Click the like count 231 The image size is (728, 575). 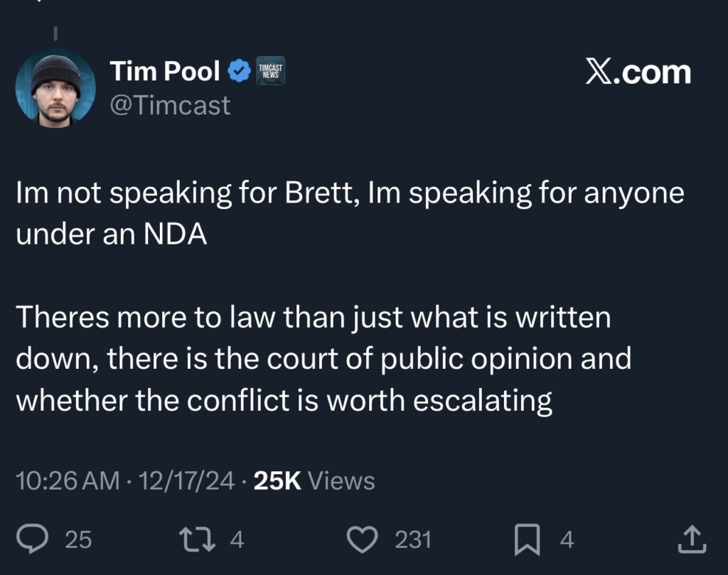point(413,540)
